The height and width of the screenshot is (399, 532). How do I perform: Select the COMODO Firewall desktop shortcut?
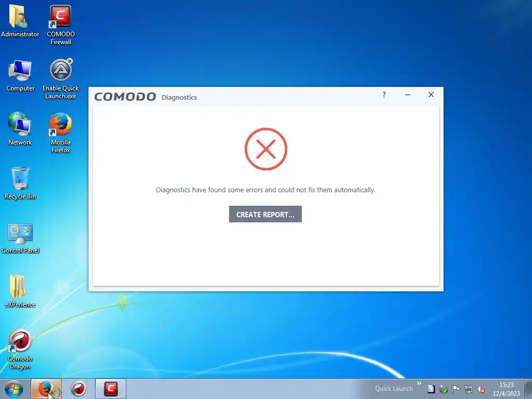(61, 25)
